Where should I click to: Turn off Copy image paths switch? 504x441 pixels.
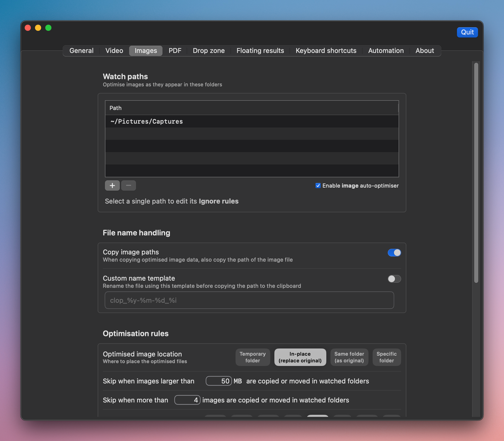tap(394, 253)
